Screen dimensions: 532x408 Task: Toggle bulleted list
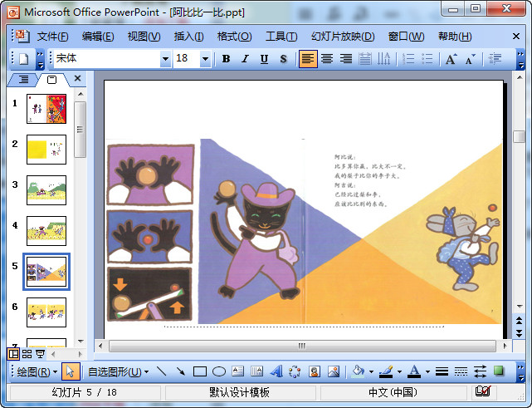coord(427,59)
